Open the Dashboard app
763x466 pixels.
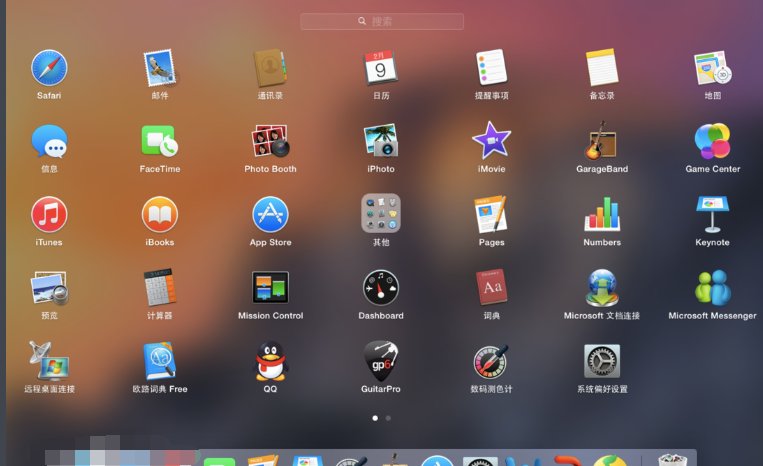click(381, 288)
